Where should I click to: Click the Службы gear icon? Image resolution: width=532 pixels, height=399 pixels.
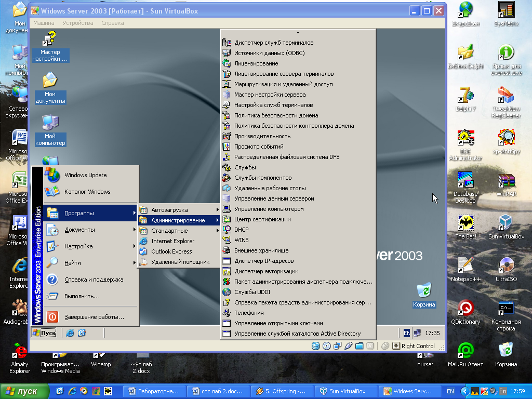[x=227, y=167]
